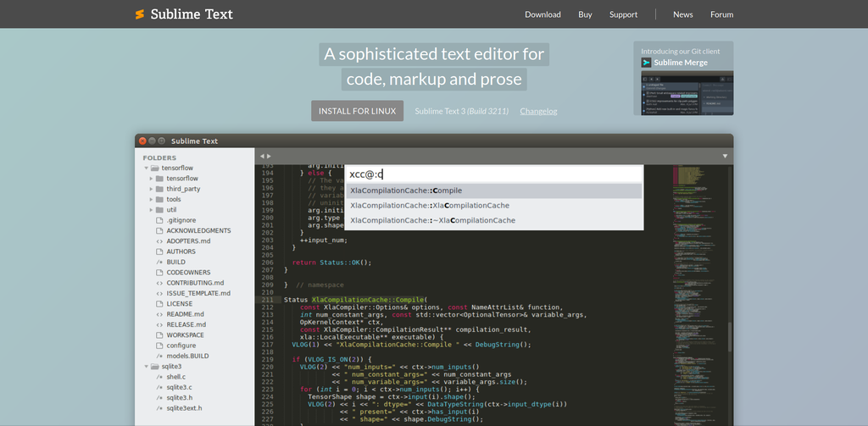The image size is (868, 426).
Task: Open CONTRIBUTING.md
Action: (x=194, y=283)
